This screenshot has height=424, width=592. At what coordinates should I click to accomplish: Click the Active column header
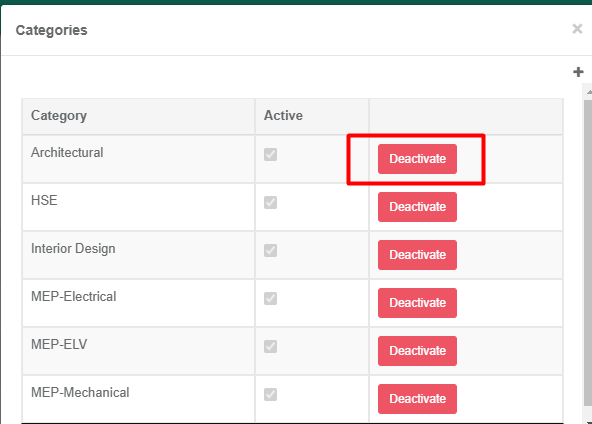[283, 116]
